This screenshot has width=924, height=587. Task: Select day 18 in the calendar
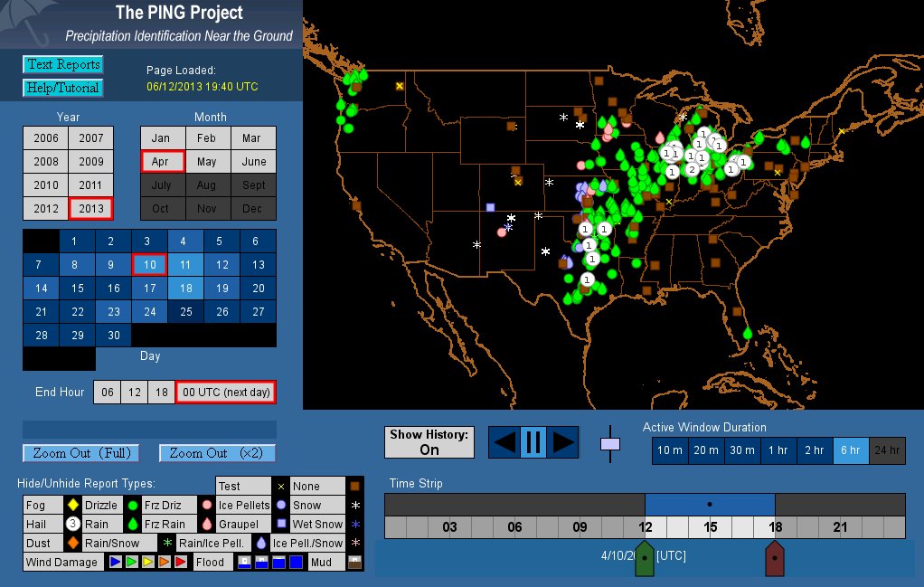184,289
